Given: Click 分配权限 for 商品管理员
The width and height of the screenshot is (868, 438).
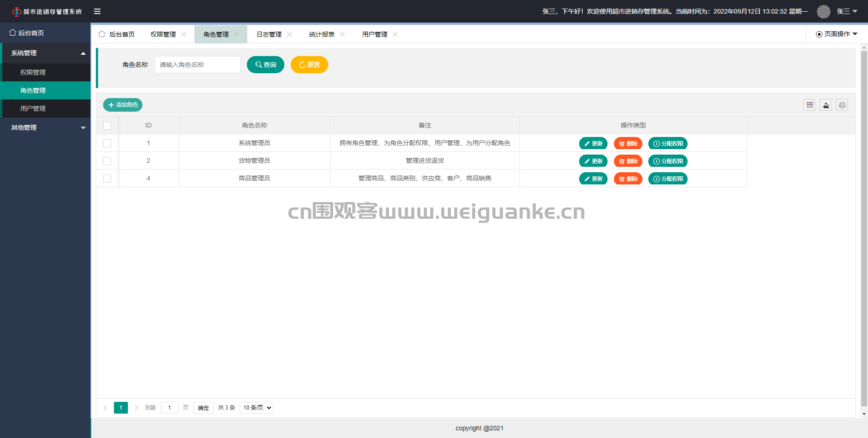Looking at the screenshot, I should [668, 179].
